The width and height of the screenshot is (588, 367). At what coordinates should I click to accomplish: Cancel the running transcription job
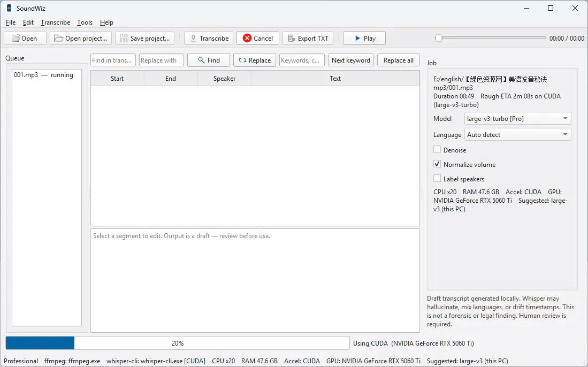coord(258,38)
